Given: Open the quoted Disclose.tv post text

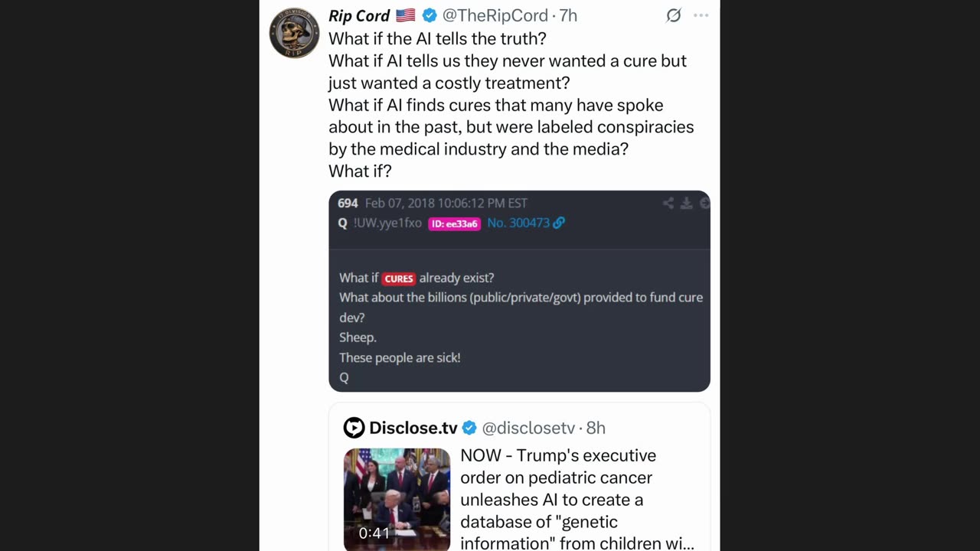Looking at the screenshot, I should coord(577,499).
